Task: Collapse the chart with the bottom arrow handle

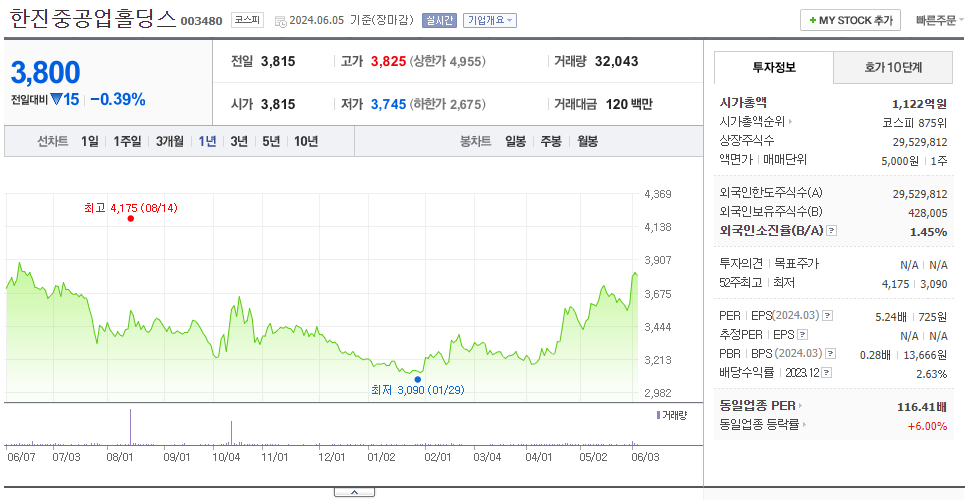Action: coord(354,492)
